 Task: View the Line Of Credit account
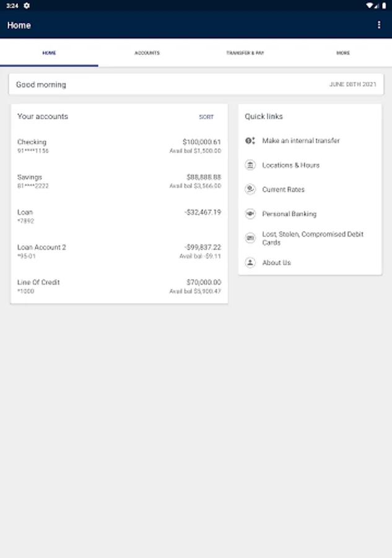click(119, 286)
